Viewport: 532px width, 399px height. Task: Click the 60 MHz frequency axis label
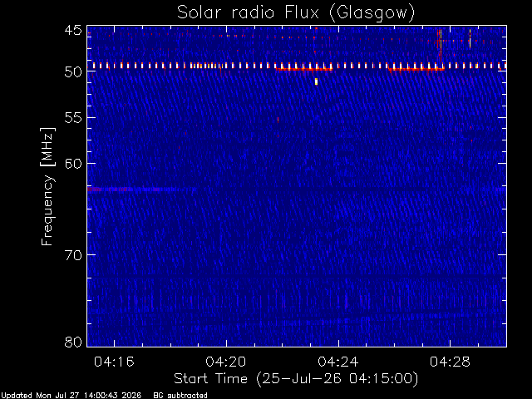click(73, 164)
